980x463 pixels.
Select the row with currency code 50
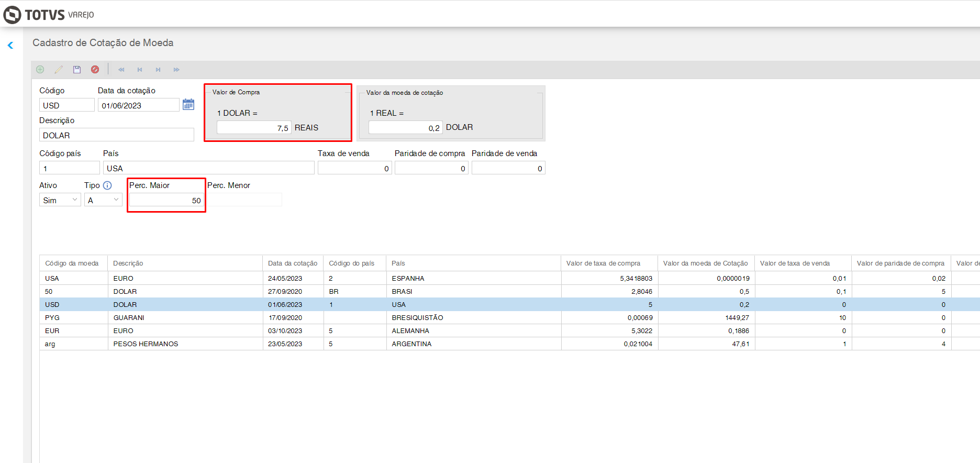[510, 291]
